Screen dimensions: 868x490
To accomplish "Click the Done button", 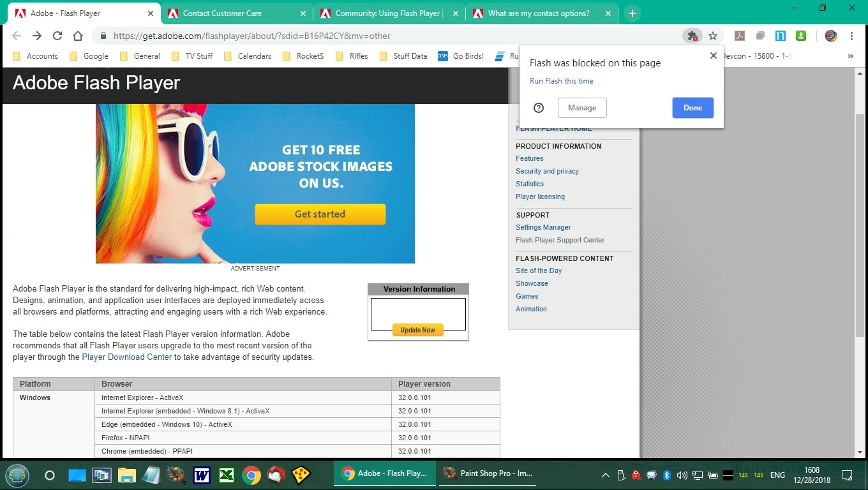I will [692, 108].
